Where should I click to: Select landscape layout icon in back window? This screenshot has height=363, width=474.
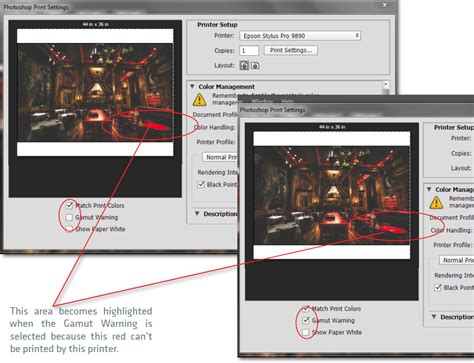point(255,65)
